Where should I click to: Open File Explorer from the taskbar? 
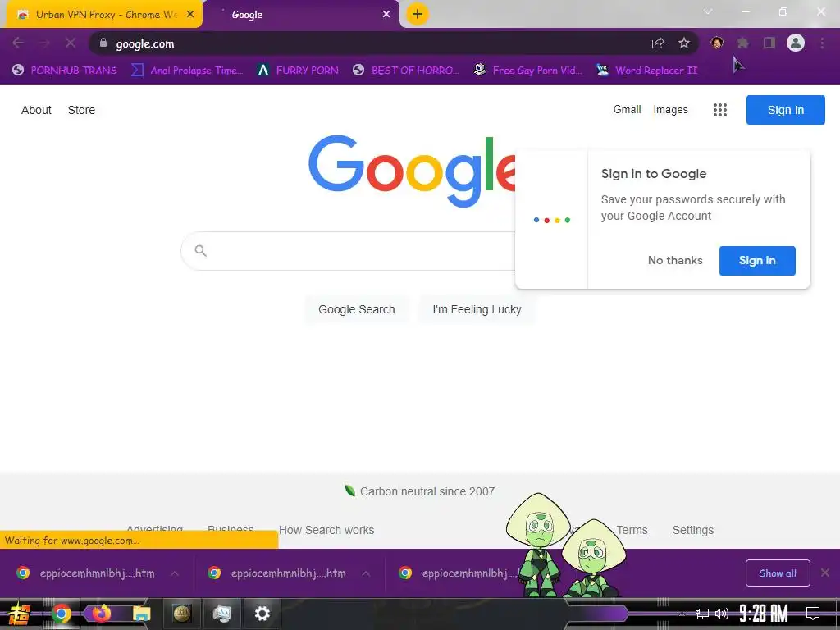point(141,614)
